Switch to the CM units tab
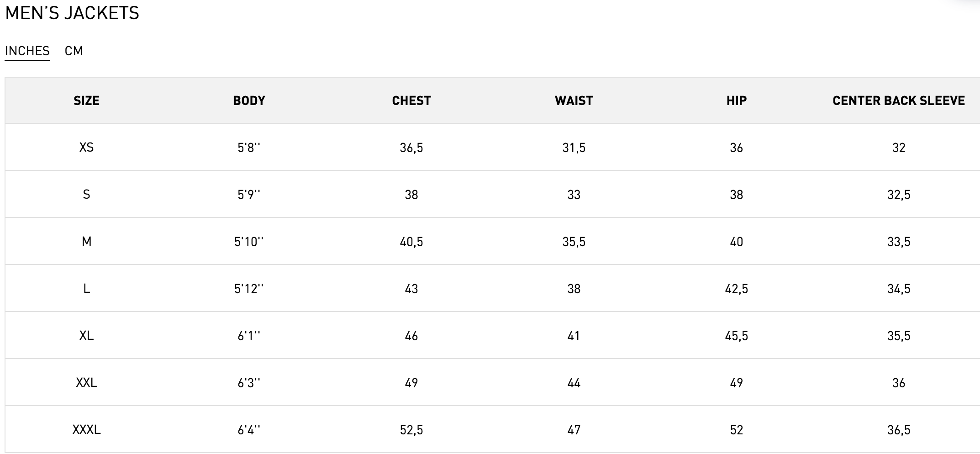 coord(74,51)
